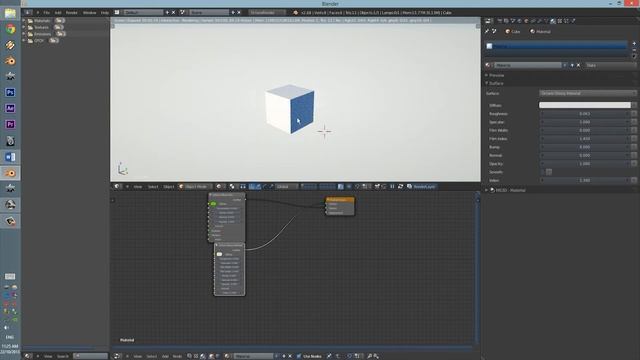Open the render engine dropdown in top bar

[x=267, y=13]
